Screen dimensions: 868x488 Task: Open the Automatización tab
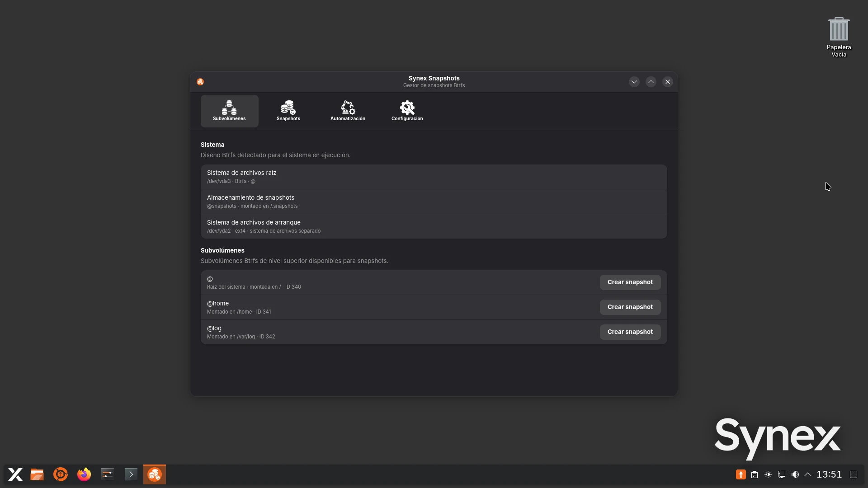pos(348,111)
